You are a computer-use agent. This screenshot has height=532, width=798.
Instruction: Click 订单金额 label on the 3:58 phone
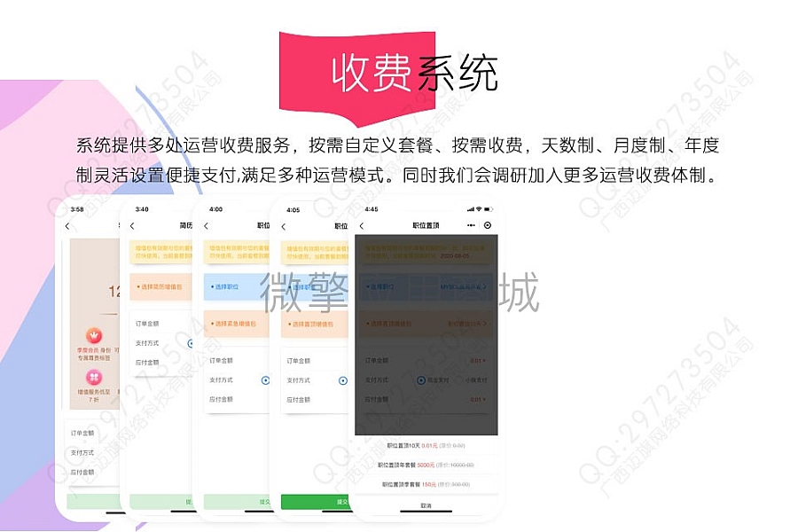[82, 434]
